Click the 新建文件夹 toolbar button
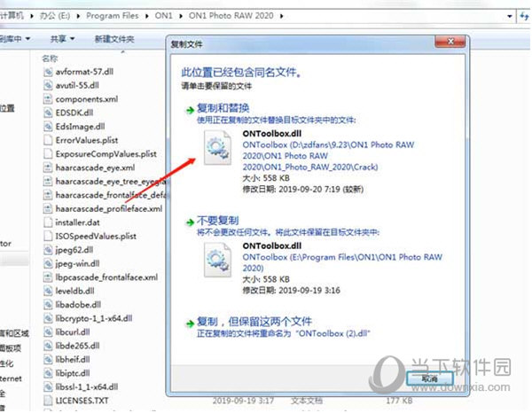Viewport: 532px width, 413px height. [114, 39]
